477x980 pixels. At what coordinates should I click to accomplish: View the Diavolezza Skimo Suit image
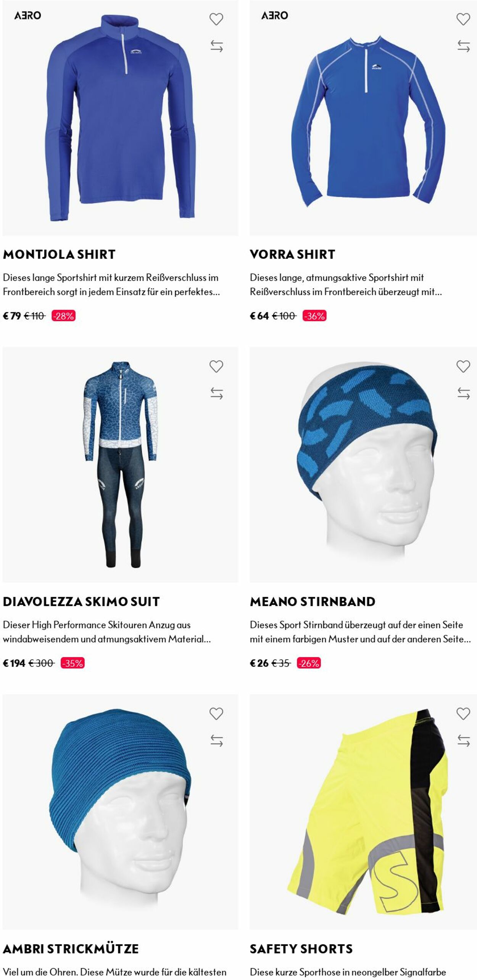click(x=120, y=464)
